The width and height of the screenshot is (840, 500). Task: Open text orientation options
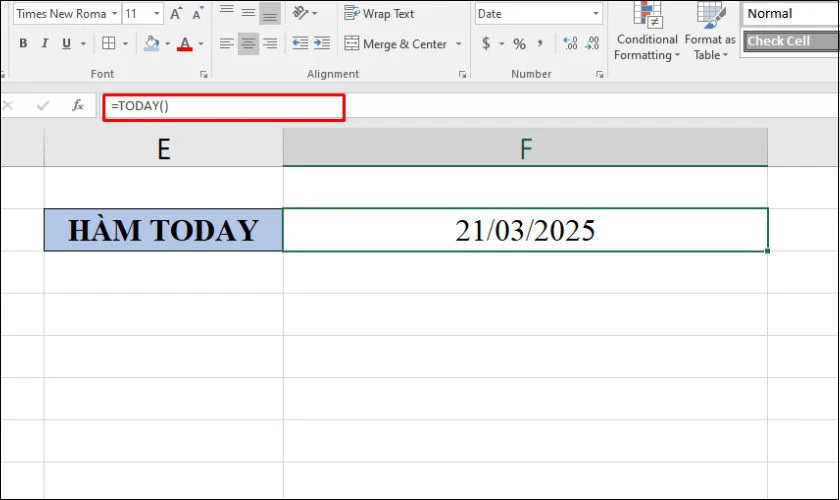coord(304,12)
